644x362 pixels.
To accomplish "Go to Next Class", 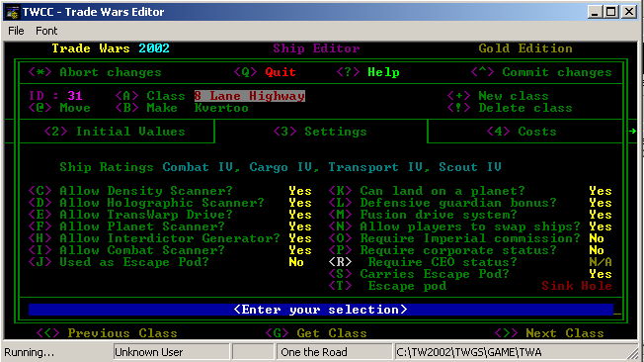I will pos(549,333).
